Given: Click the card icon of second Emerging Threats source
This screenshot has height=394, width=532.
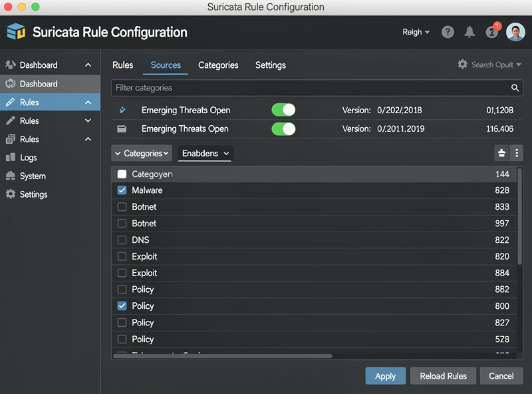Looking at the screenshot, I should point(122,128).
